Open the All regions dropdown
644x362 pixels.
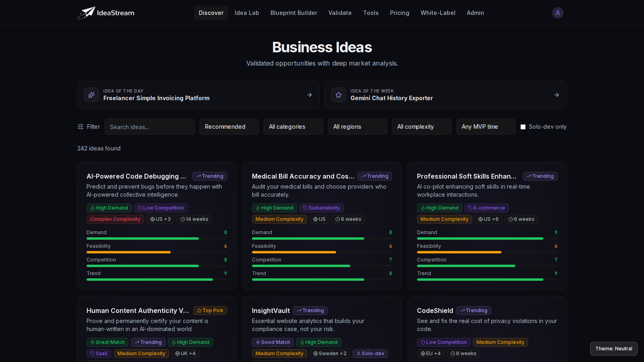(357, 127)
